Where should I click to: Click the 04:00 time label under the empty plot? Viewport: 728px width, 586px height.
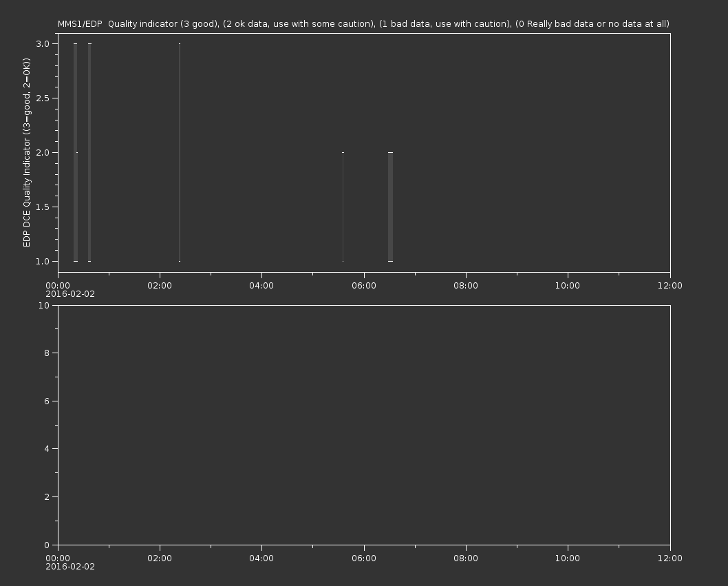pyautogui.click(x=261, y=558)
